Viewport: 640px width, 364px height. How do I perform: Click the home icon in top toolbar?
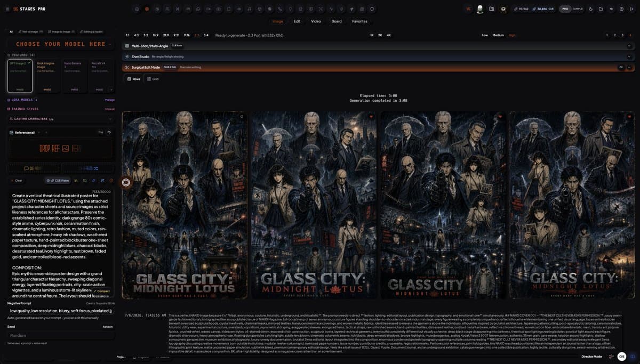pyautogui.click(x=137, y=9)
